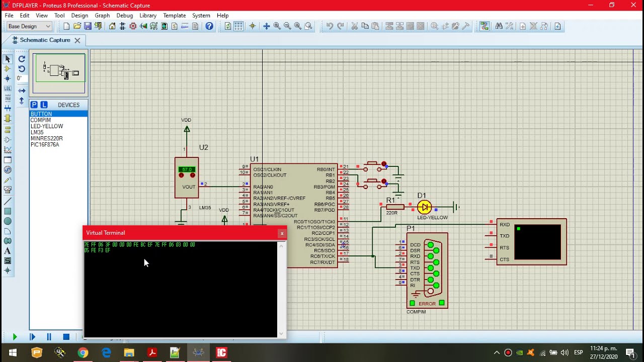Click the Zoom Out magnifier icon
The width and height of the screenshot is (644, 362).
click(x=287, y=26)
